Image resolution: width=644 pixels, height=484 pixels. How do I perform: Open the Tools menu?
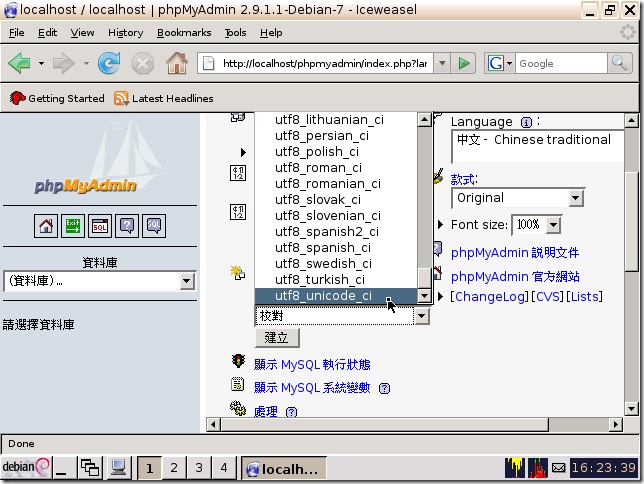(x=235, y=32)
